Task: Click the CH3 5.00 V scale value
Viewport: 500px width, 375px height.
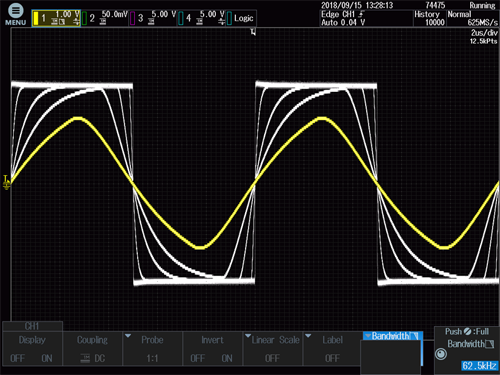Action: click(163, 14)
